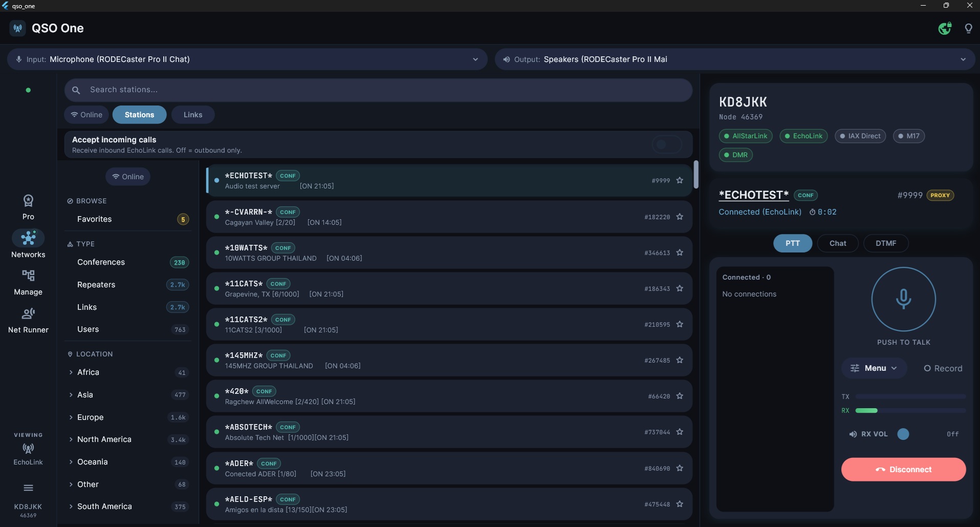Viewport: 980px width, 527px height.
Task: Click the TX level meter bar
Action: (x=910, y=396)
